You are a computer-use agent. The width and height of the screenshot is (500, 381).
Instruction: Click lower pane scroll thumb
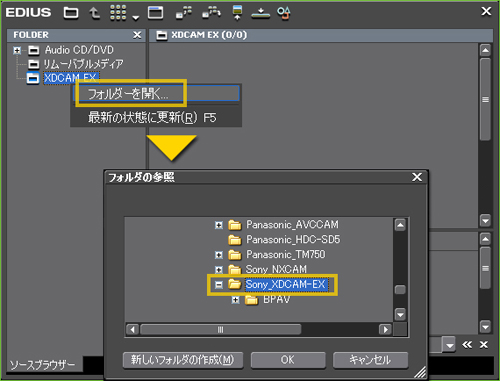point(485,268)
